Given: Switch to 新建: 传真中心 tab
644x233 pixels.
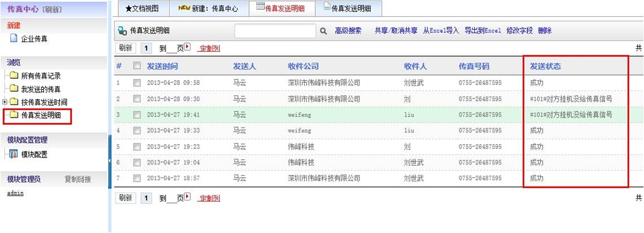Looking at the screenshot, I should pos(208,8).
